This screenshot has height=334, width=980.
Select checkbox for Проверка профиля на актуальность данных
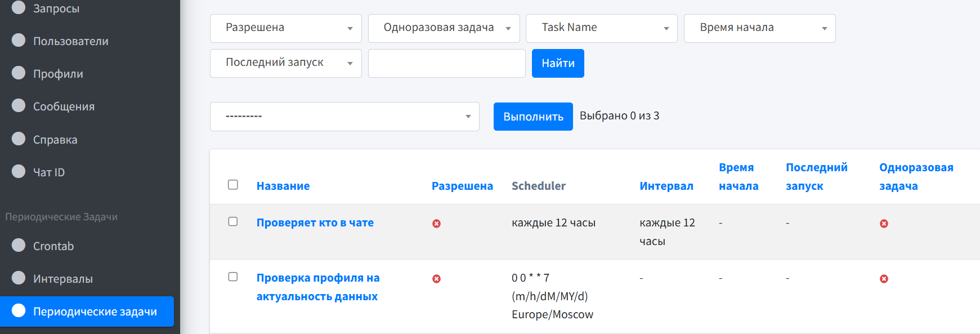[x=233, y=277]
